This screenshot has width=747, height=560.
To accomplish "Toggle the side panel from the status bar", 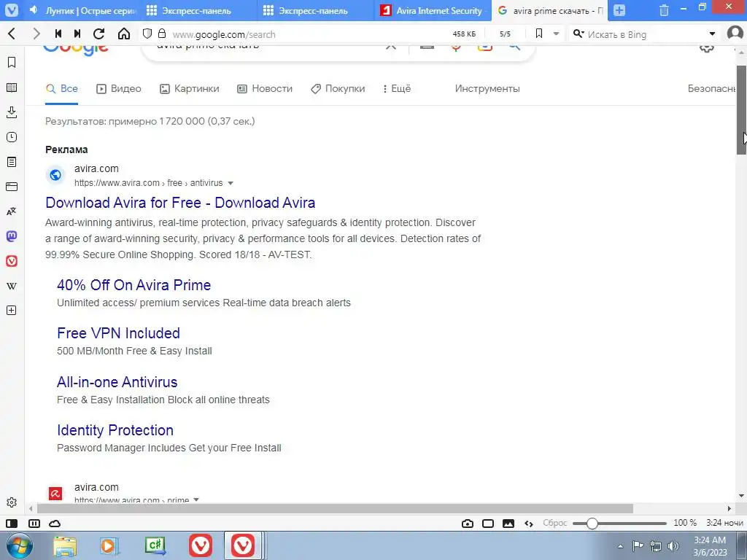I will click(x=12, y=524).
